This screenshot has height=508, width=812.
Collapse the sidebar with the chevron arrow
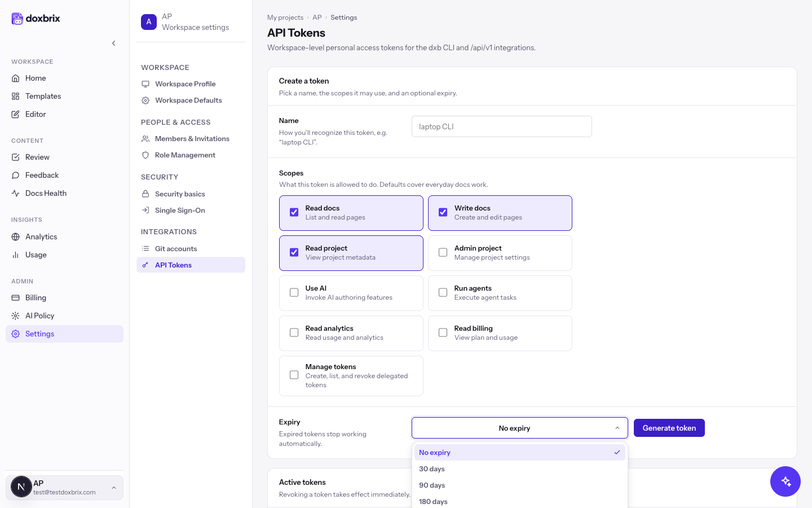(x=114, y=43)
